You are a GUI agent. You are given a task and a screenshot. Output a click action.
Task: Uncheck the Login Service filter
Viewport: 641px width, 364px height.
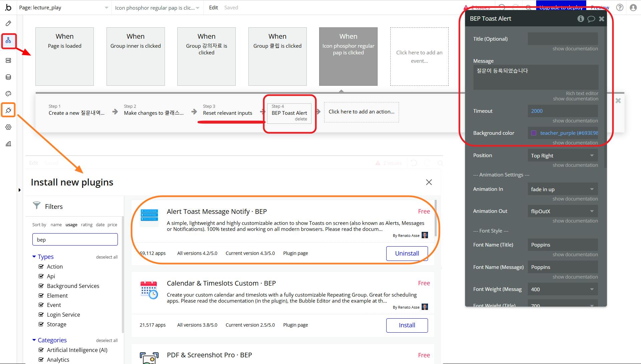[x=41, y=315]
